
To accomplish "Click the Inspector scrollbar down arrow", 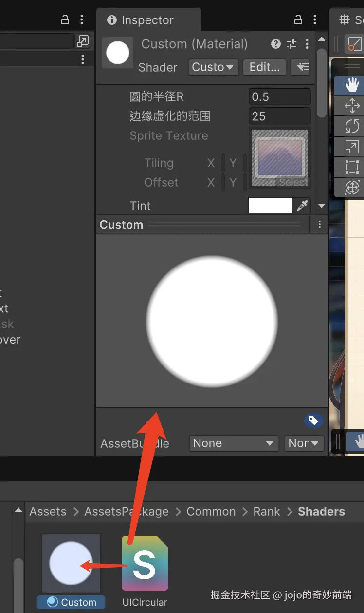I will click(x=321, y=206).
